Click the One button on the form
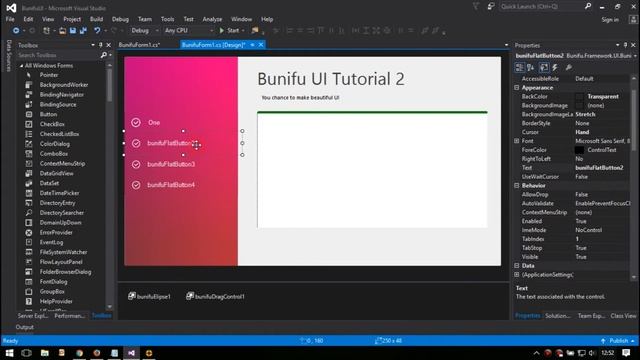Viewport: 640px width, 360px height. coord(154,122)
